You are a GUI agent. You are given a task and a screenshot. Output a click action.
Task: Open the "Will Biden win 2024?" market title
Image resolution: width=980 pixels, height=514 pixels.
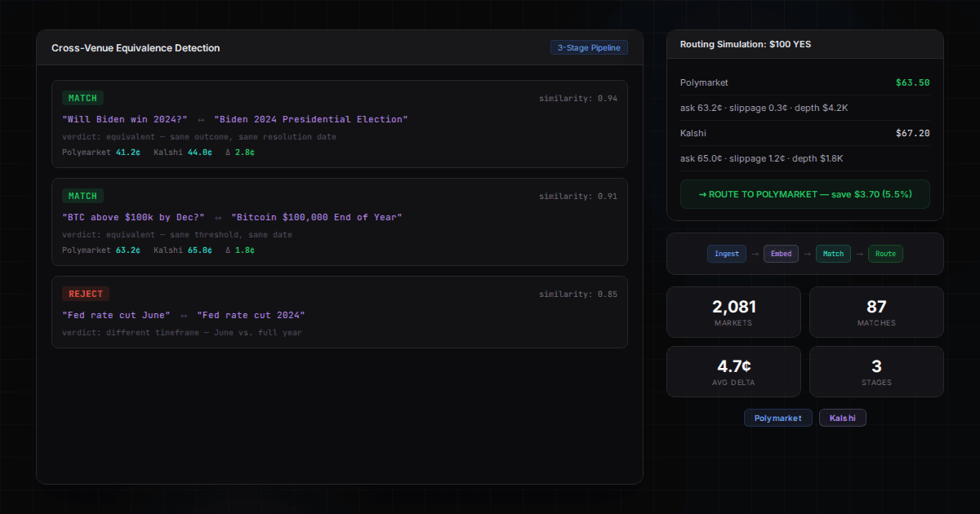click(x=125, y=119)
